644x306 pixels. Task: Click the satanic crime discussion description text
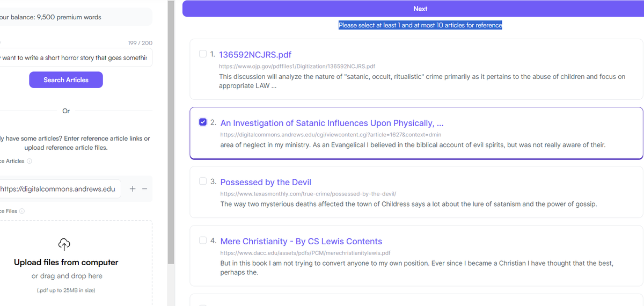click(422, 81)
